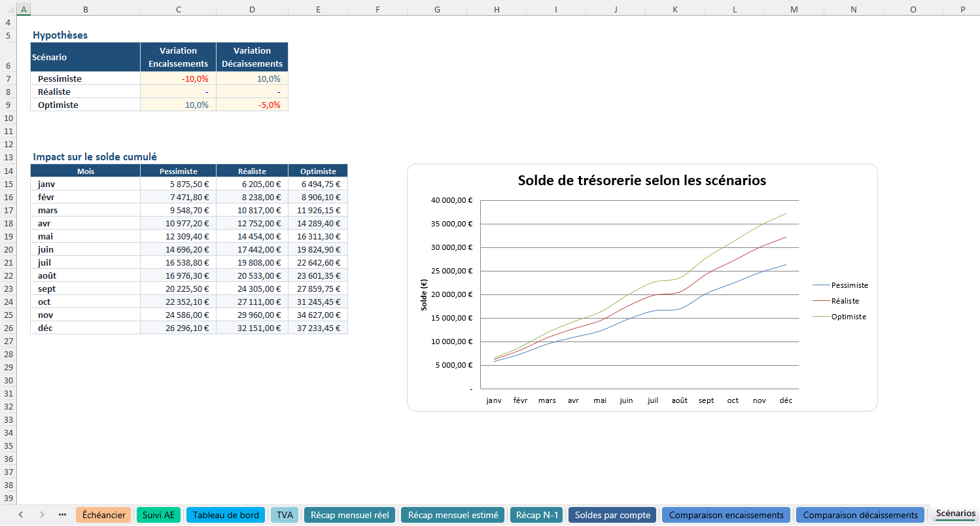Screen dimensions: 980x526
Task: Open the Tableau de bord sheet tab
Action: coord(226,515)
